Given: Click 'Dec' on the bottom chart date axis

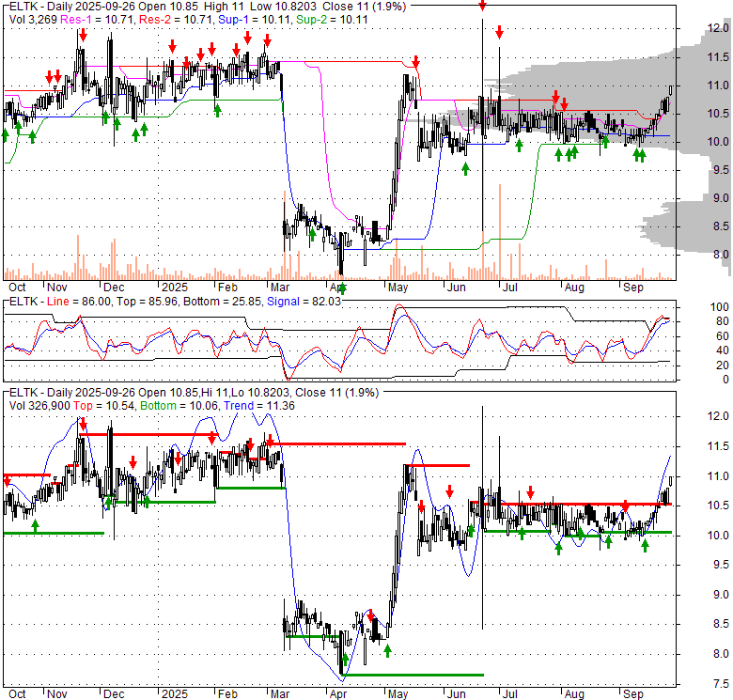Looking at the screenshot, I should tap(114, 694).
